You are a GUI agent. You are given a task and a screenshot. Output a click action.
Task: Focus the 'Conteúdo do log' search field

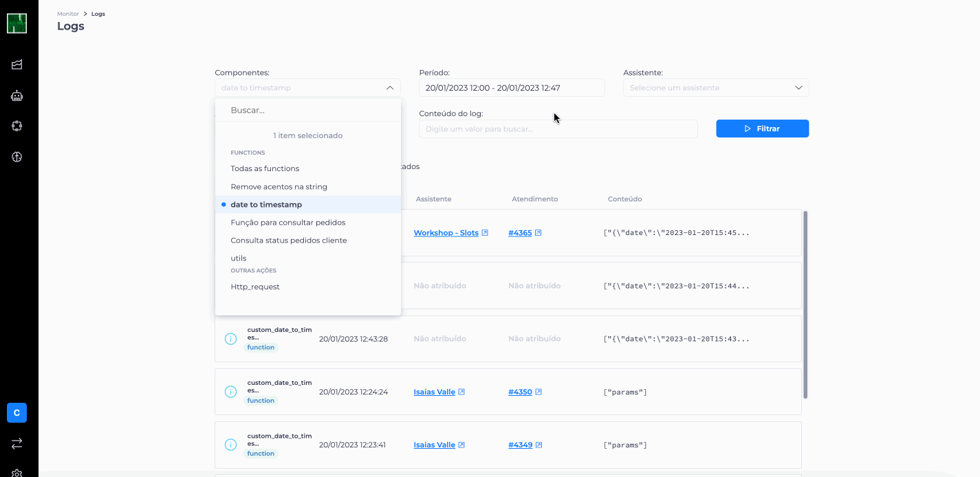(557, 129)
